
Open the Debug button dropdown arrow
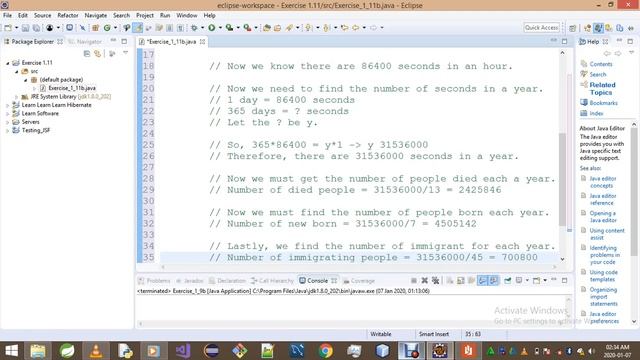pos(202,28)
